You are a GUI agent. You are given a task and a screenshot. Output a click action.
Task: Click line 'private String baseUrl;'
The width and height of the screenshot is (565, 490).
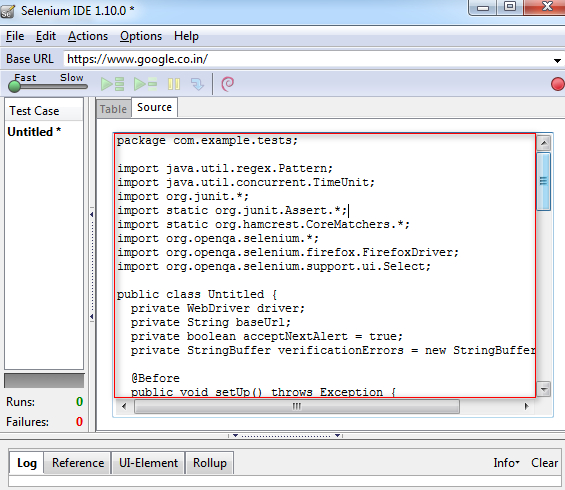(210, 322)
